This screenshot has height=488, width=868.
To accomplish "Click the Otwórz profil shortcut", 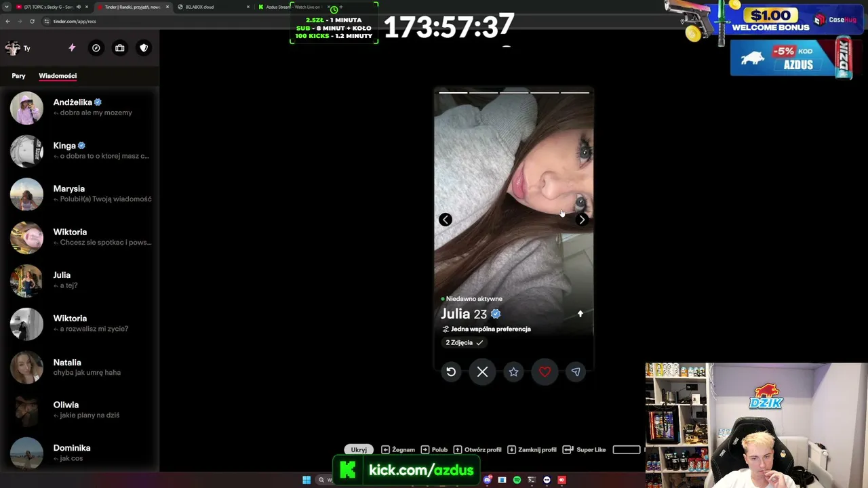I will click(477, 449).
